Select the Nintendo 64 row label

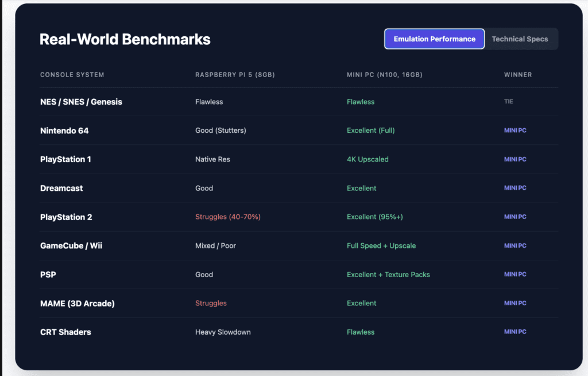point(64,131)
